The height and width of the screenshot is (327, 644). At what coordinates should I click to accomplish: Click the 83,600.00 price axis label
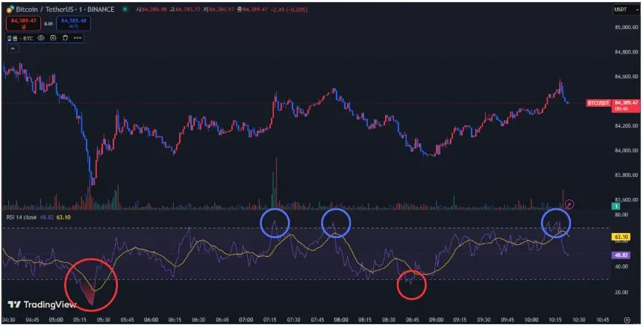pos(626,199)
